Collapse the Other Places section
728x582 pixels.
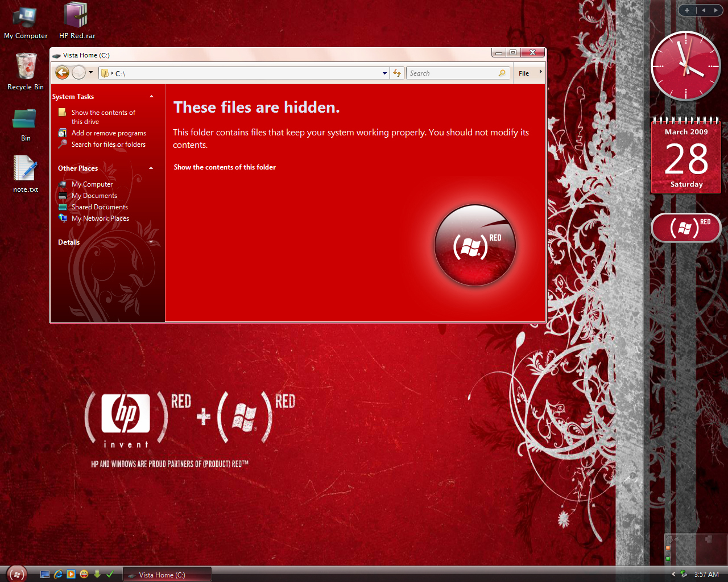point(151,168)
